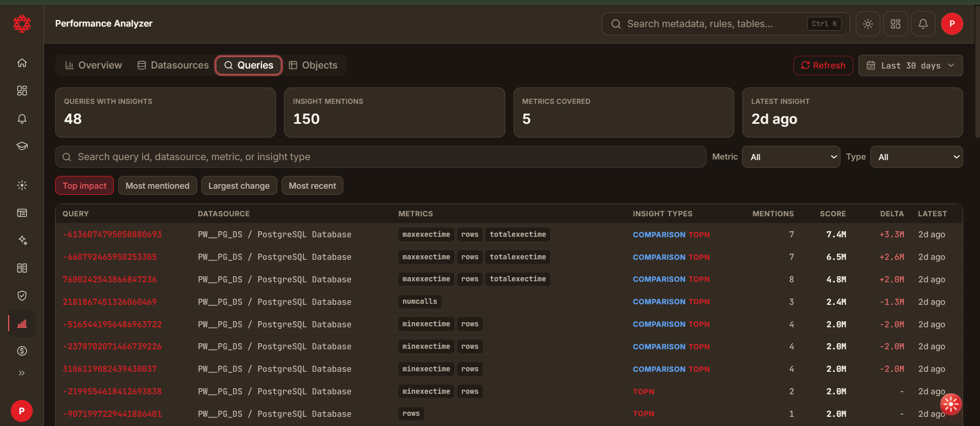Open the notifications bell in the header

pyautogui.click(x=923, y=24)
